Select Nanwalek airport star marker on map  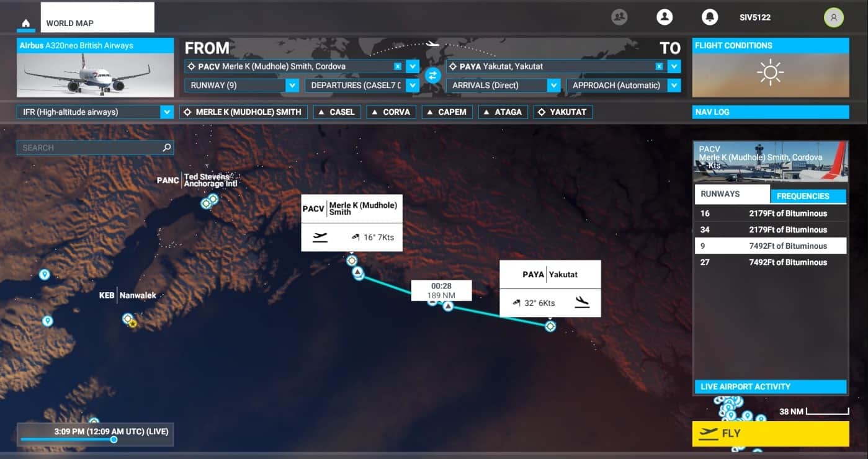(x=132, y=323)
